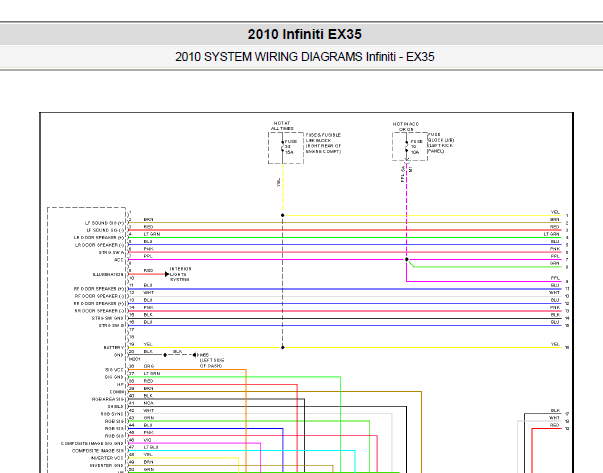603x473 pixels.
Task: Click the "GND" label at pin 20
Action: [x=118, y=355]
